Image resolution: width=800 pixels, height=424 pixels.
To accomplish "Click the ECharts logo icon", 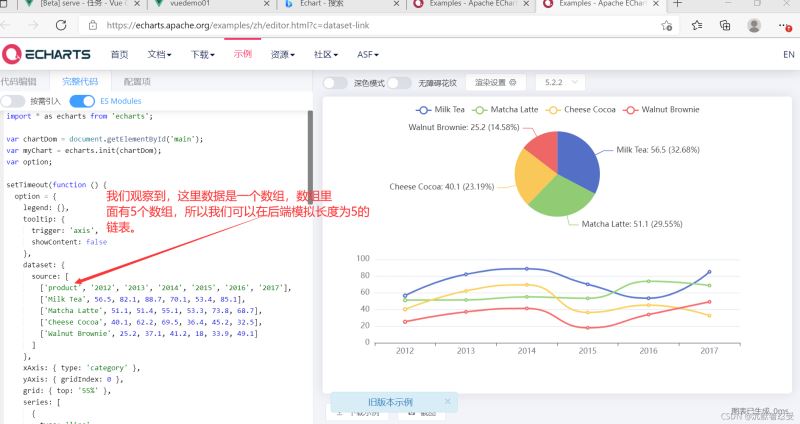I will tap(12, 54).
